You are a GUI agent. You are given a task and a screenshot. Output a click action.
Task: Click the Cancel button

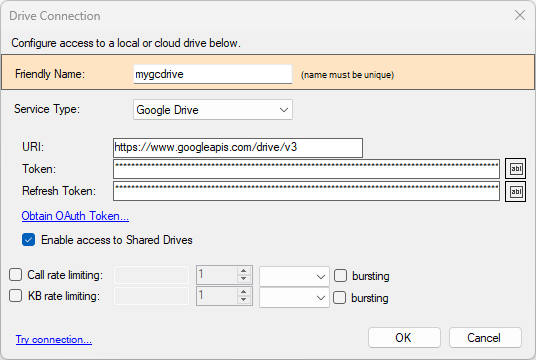(485, 338)
